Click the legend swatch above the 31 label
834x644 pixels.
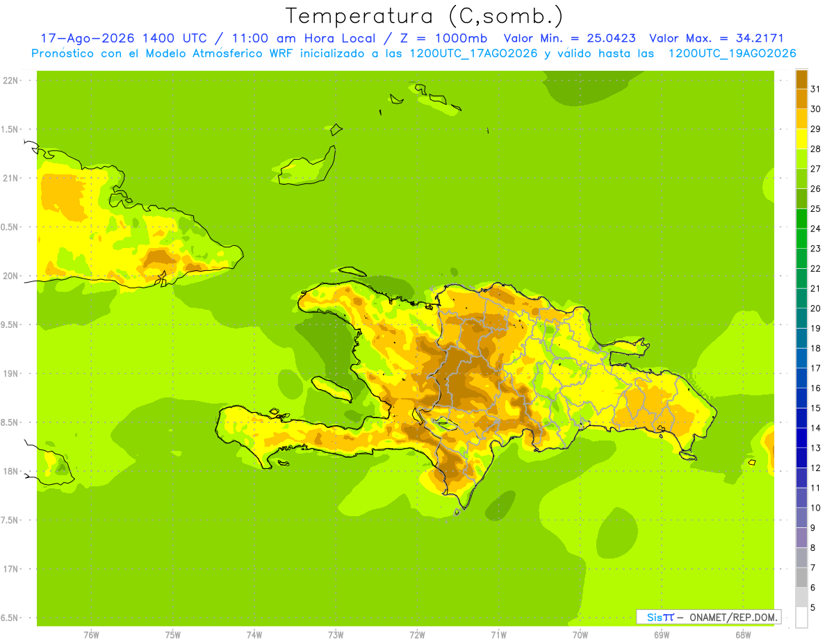(x=801, y=79)
